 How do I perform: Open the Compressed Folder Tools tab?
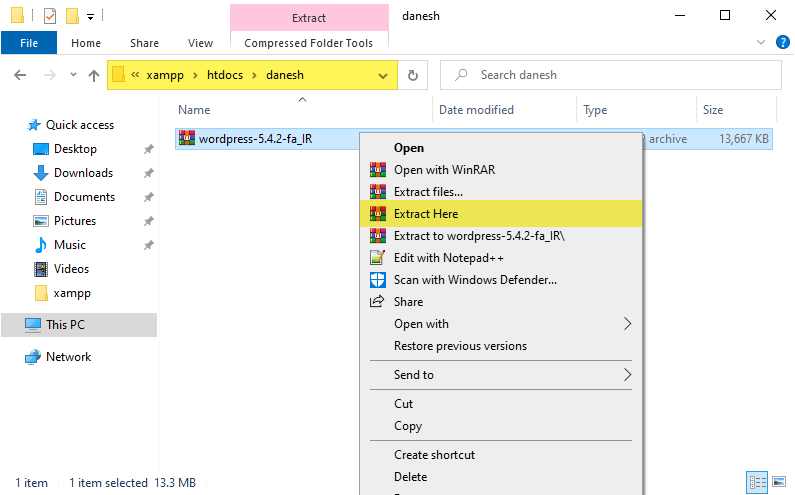pyautogui.click(x=309, y=43)
